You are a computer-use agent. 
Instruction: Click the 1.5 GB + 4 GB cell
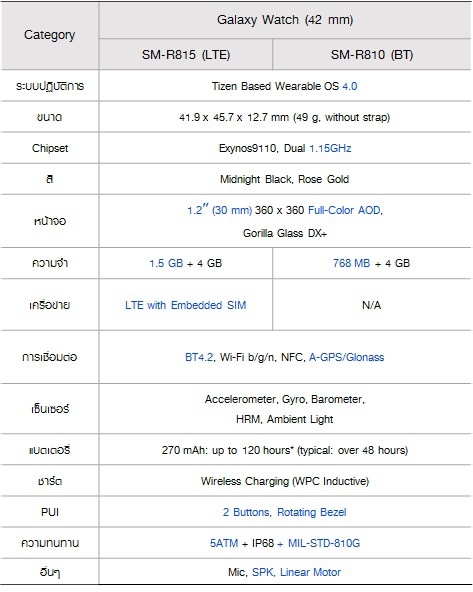[185, 263]
